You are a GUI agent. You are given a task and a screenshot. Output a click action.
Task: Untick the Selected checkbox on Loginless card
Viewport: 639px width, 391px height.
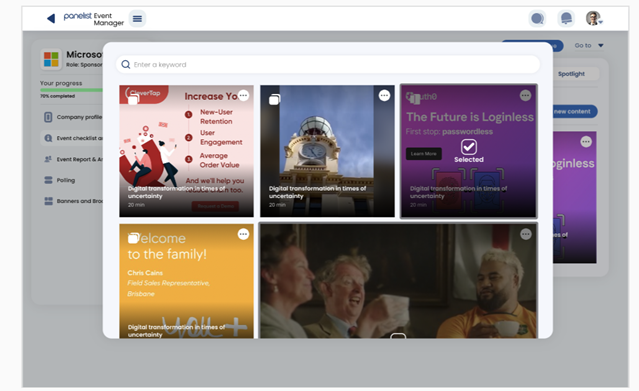coord(469,147)
